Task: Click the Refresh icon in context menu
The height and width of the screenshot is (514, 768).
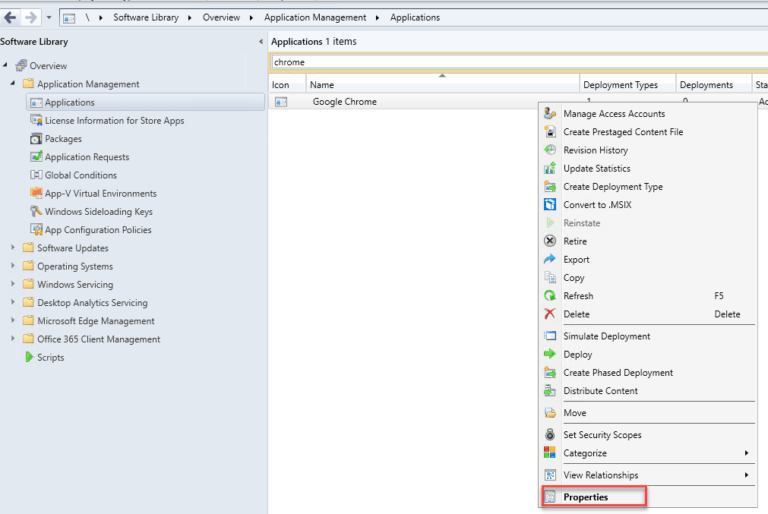Action: click(x=550, y=296)
